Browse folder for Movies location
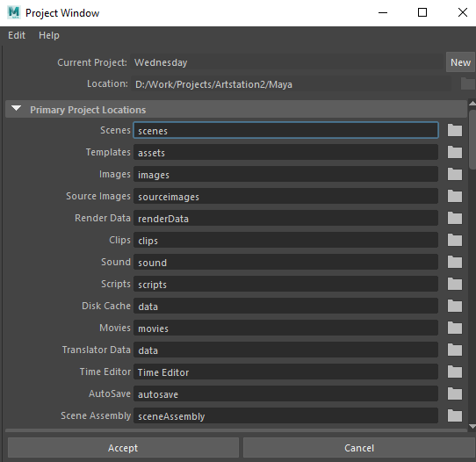Viewport: 476px width, 462px height. point(455,328)
